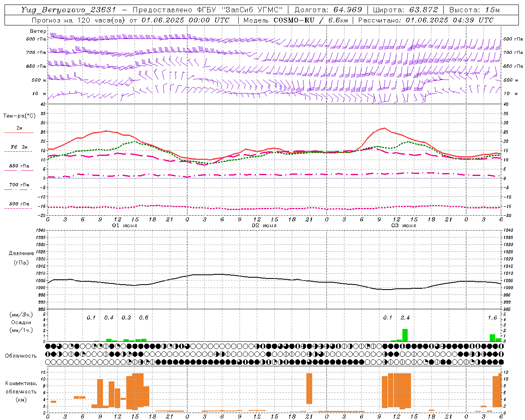Click the Рассчитано: 01.06.2025 04:39 UTC timestamp
Screen dimensions: 525x420
426,20
